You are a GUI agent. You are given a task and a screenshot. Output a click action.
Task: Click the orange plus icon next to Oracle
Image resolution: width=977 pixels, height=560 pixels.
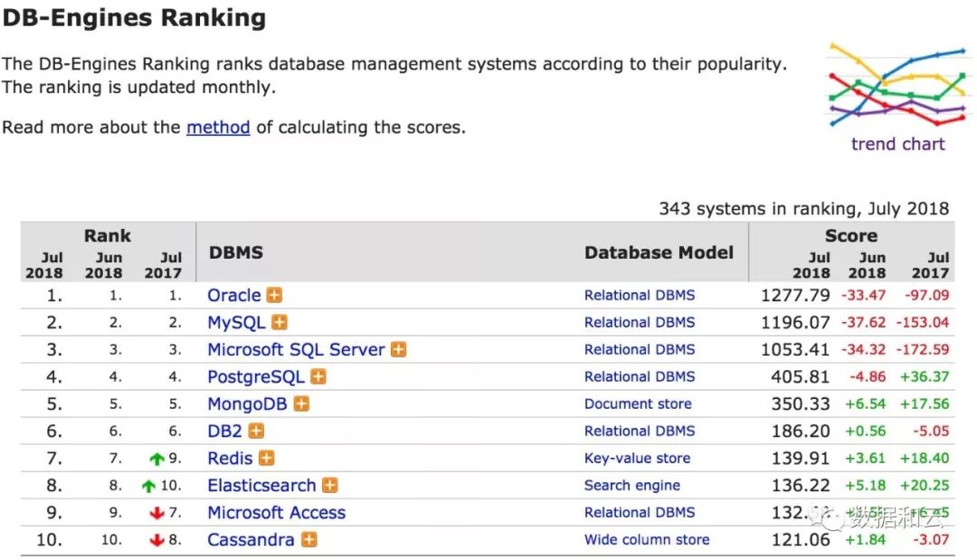pos(274,295)
